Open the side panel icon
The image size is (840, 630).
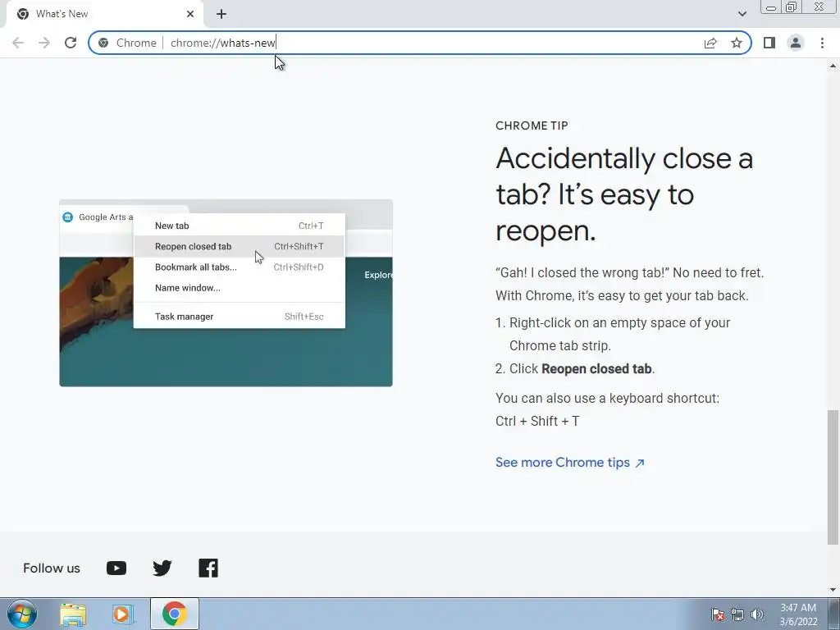coord(769,43)
